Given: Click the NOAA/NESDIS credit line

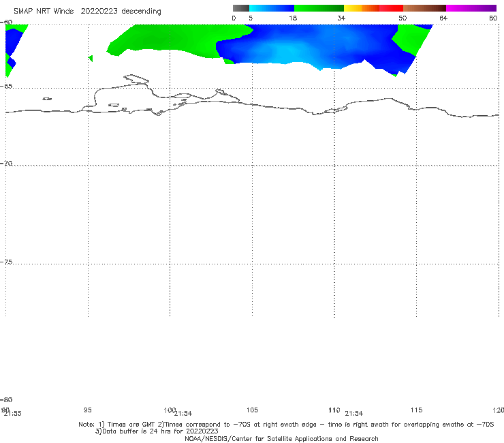Looking at the screenshot, I should pos(281,439).
